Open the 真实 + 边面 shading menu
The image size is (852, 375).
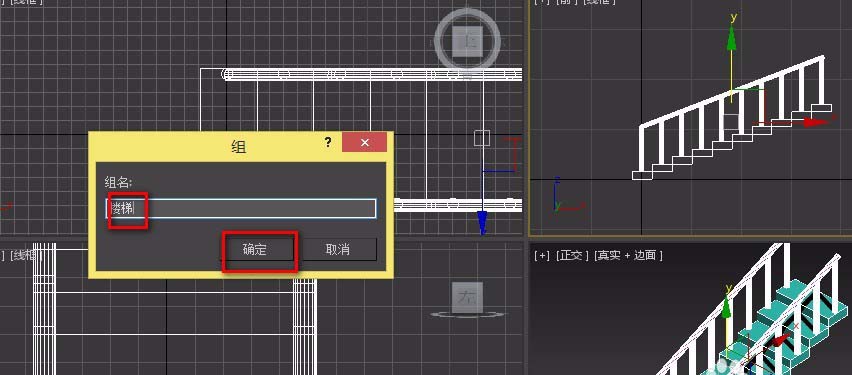[628, 255]
